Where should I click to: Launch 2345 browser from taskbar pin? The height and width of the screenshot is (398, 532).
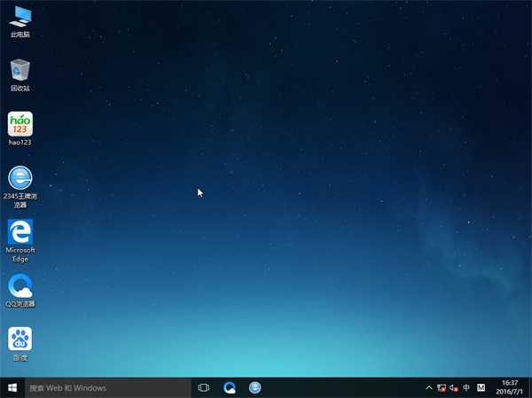pyautogui.click(x=255, y=388)
